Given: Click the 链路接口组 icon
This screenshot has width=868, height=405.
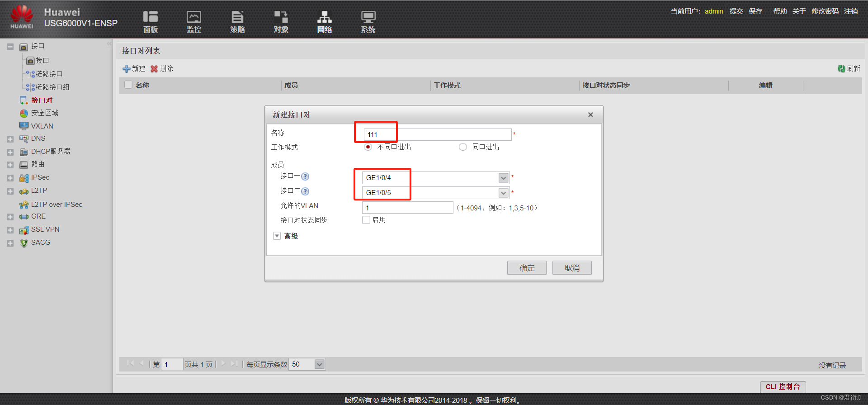Looking at the screenshot, I should click(x=30, y=87).
